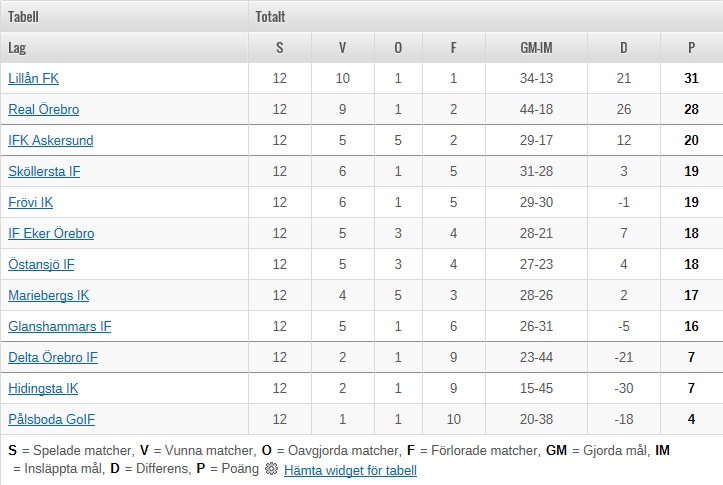
Task: Open the Real Örebro team link
Action: coord(44,109)
